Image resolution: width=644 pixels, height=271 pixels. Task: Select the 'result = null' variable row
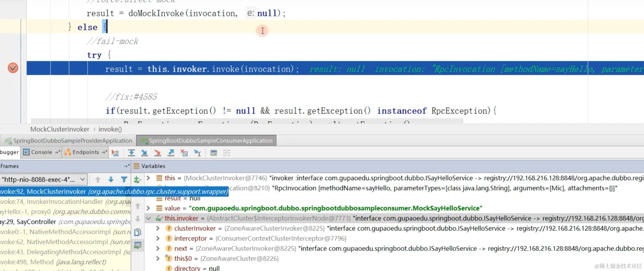(394, 198)
